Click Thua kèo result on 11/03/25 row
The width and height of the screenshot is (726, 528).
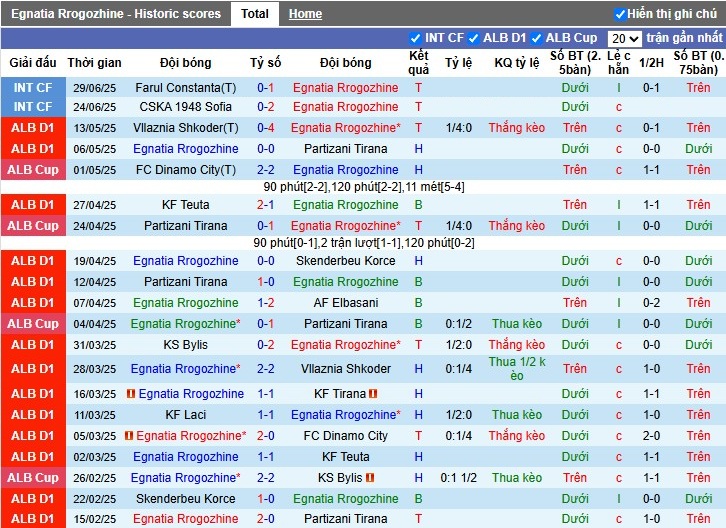pos(517,415)
